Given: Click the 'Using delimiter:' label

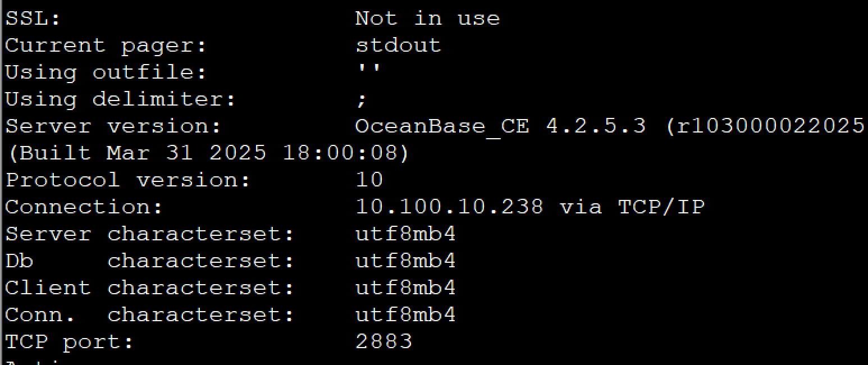Looking at the screenshot, I should (x=120, y=99).
